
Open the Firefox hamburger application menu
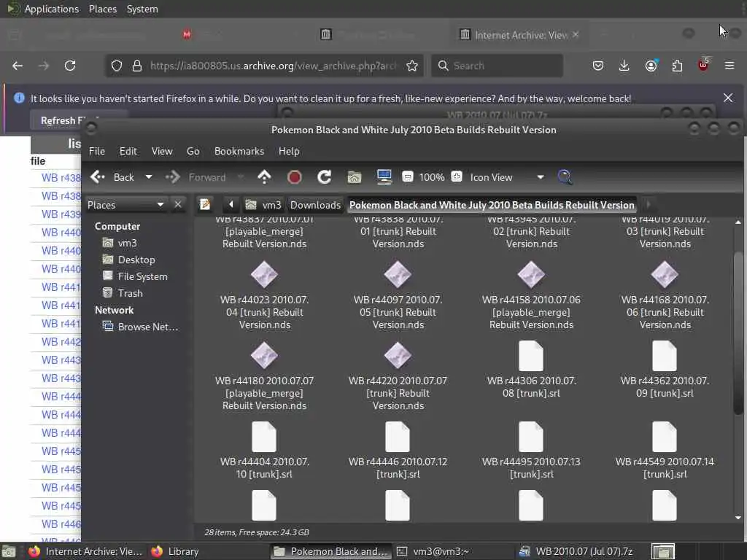(x=729, y=66)
